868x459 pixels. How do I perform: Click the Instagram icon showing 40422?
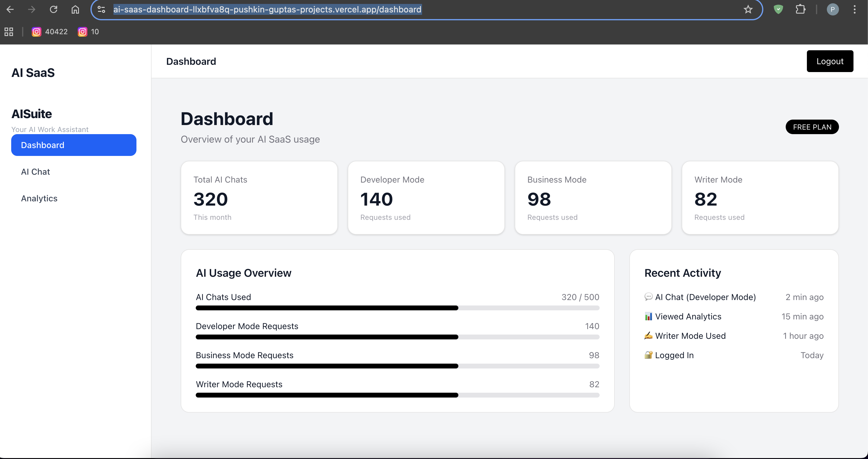[x=36, y=31]
